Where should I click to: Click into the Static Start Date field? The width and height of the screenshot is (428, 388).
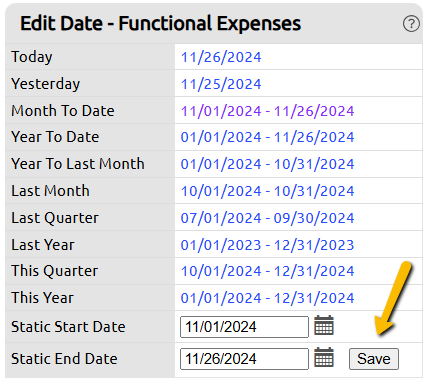click(x=244, y=327)
